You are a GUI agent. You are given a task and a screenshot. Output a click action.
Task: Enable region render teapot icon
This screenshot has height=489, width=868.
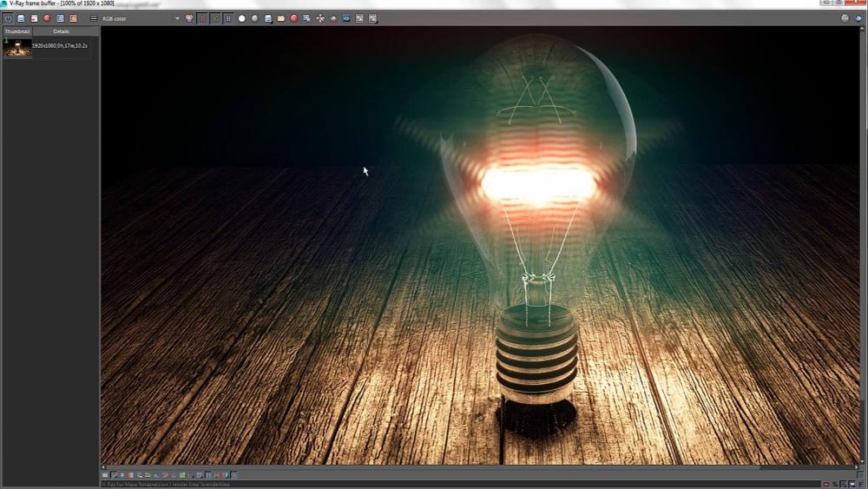[x=333, y=18]
